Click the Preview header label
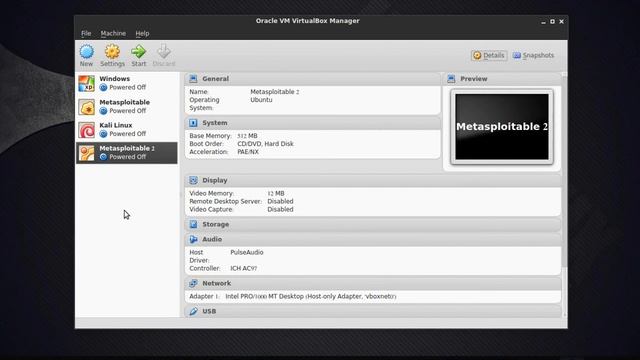The image size is (640, 360). click(474, 79)
